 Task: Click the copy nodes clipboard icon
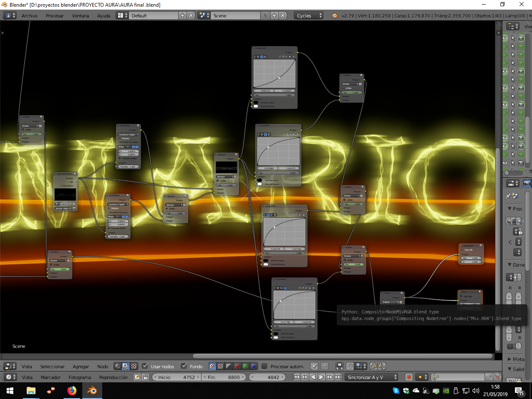[374, 366]
